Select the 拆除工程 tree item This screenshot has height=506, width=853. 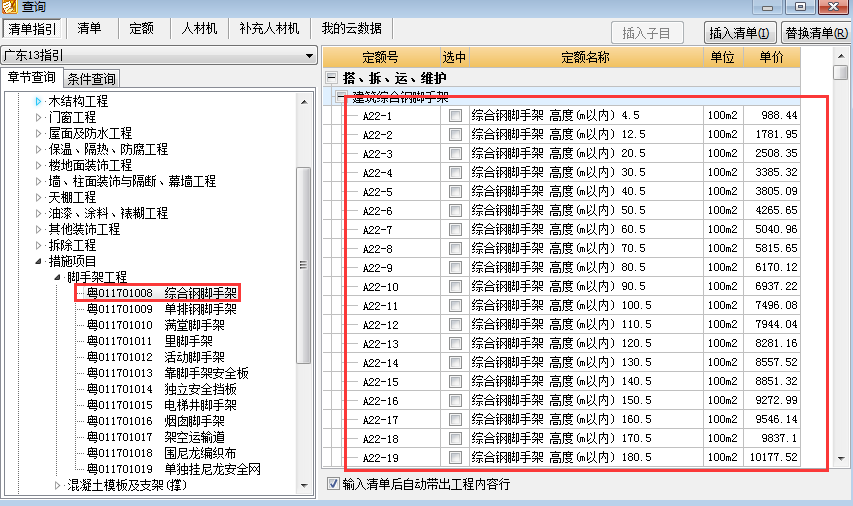[x=72, y=245]
